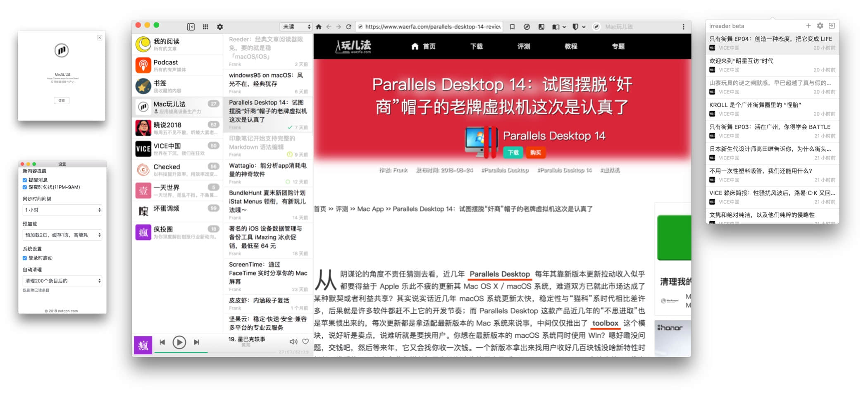Open the layout split dropdown arrow
868x396 pixels.
coord(564,27)
